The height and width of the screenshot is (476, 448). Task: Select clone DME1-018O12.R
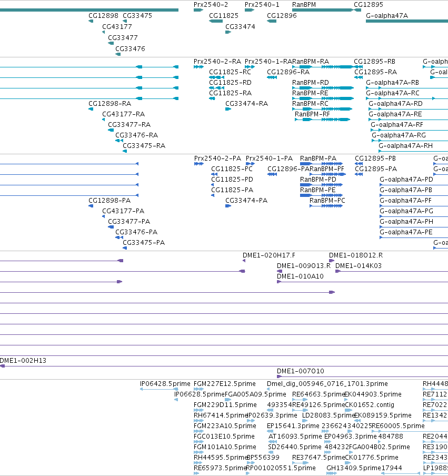click(x=356, y=255)
